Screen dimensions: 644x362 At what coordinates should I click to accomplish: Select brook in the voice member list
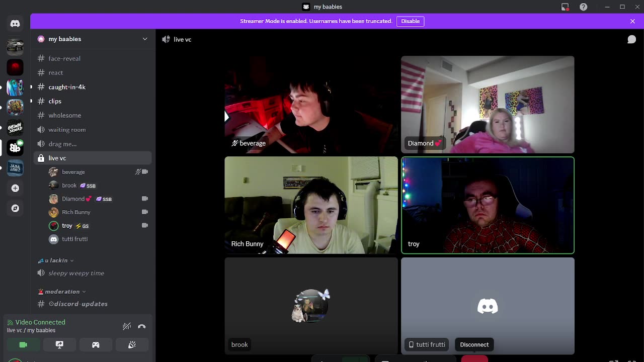coord(99,186)
